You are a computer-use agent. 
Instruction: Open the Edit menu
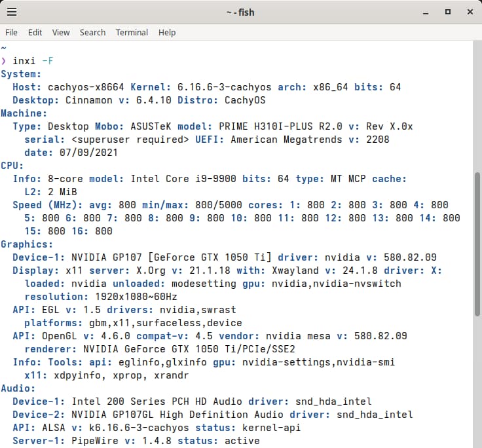(x=35, y=32)
